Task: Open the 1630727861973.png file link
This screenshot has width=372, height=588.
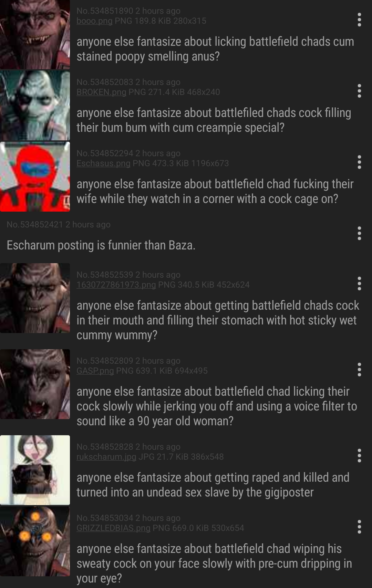Action: [x=116, y=285]
